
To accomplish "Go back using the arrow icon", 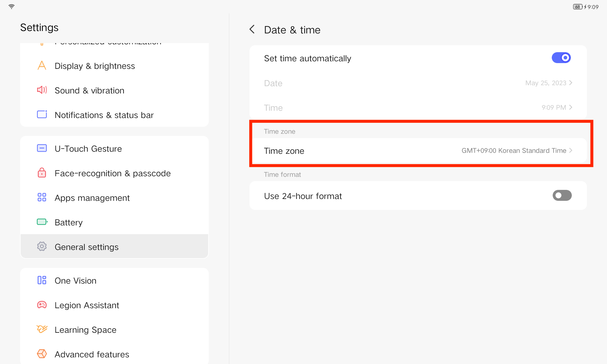I will point(252,29).
